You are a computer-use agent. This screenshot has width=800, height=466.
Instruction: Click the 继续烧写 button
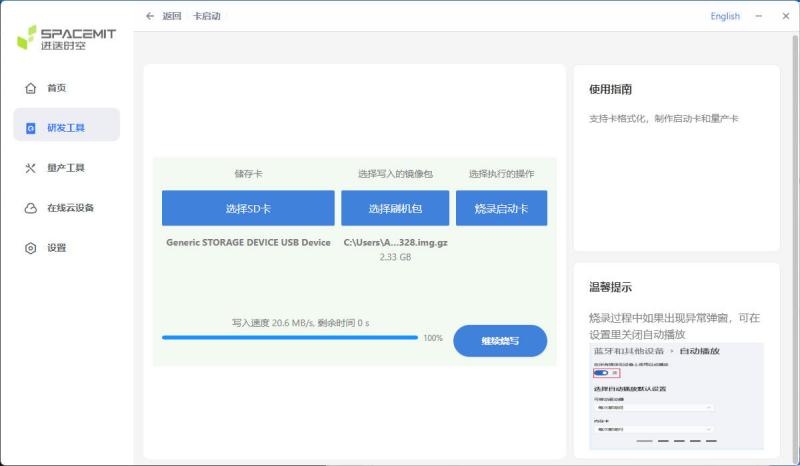pos(500,341)
